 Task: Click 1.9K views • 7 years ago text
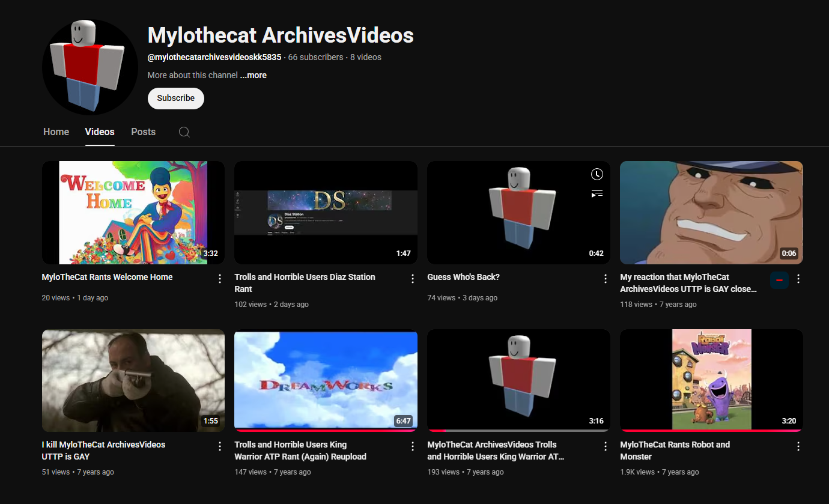click(660, 472)
